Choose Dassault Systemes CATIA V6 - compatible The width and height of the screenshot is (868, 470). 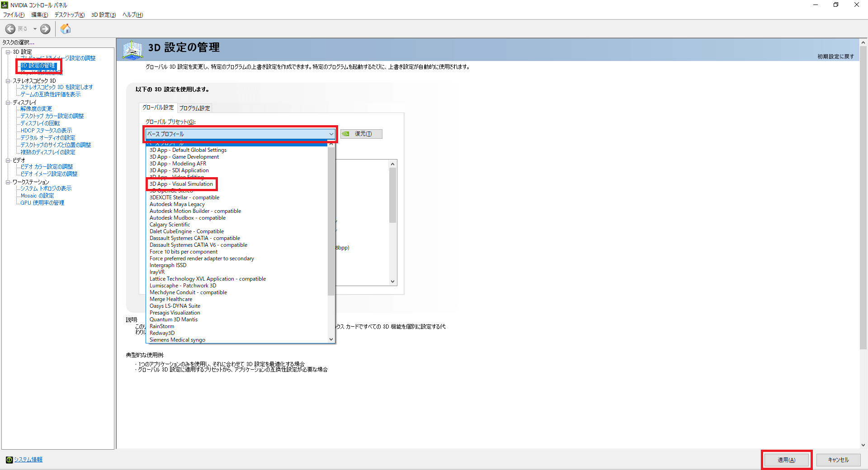[198, 245]
